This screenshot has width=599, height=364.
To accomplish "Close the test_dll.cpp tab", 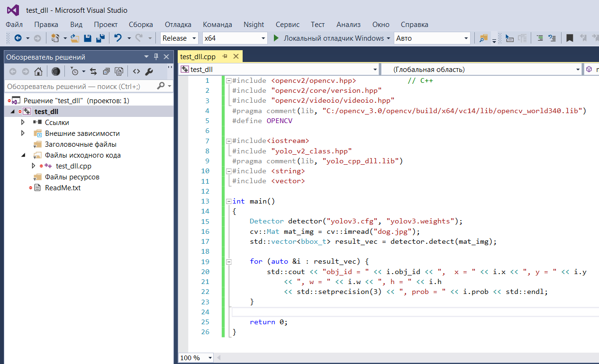I will pos(236,56).
